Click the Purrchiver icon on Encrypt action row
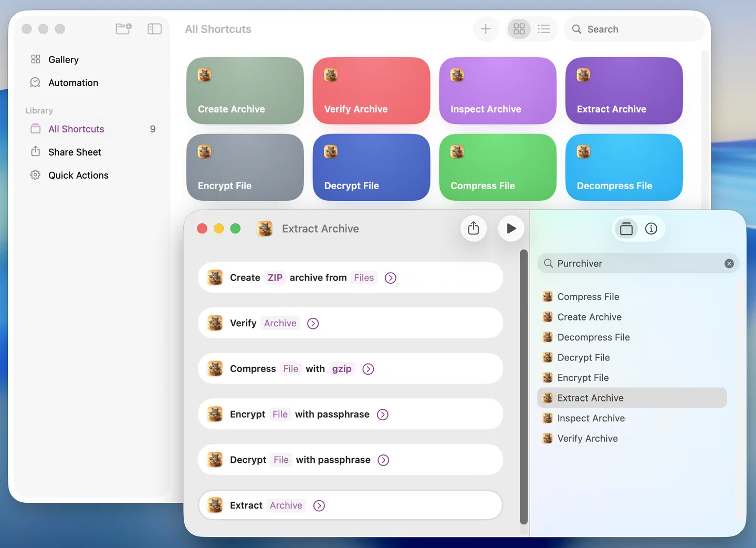The image size is (756, 548). 215,415
